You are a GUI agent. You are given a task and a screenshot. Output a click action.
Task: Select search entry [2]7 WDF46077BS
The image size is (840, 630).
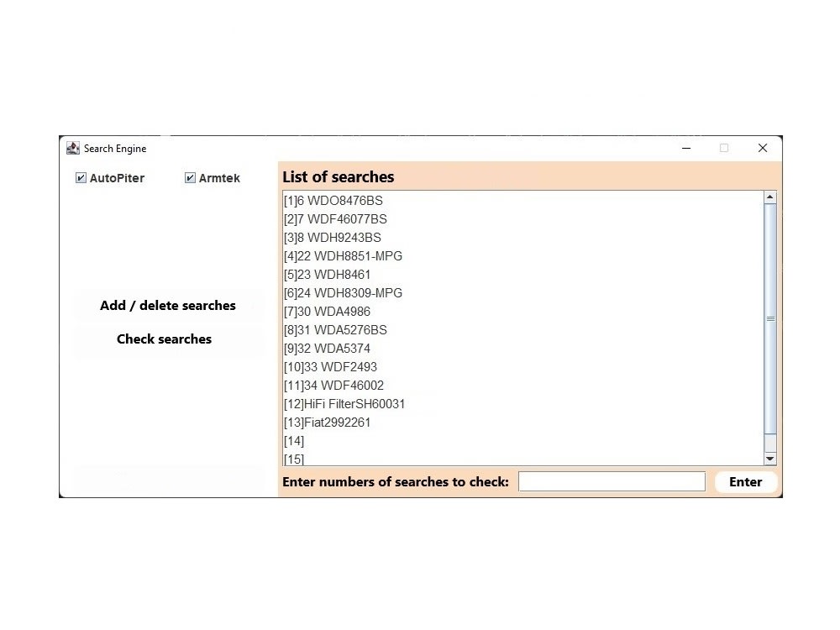coord(334,218)
